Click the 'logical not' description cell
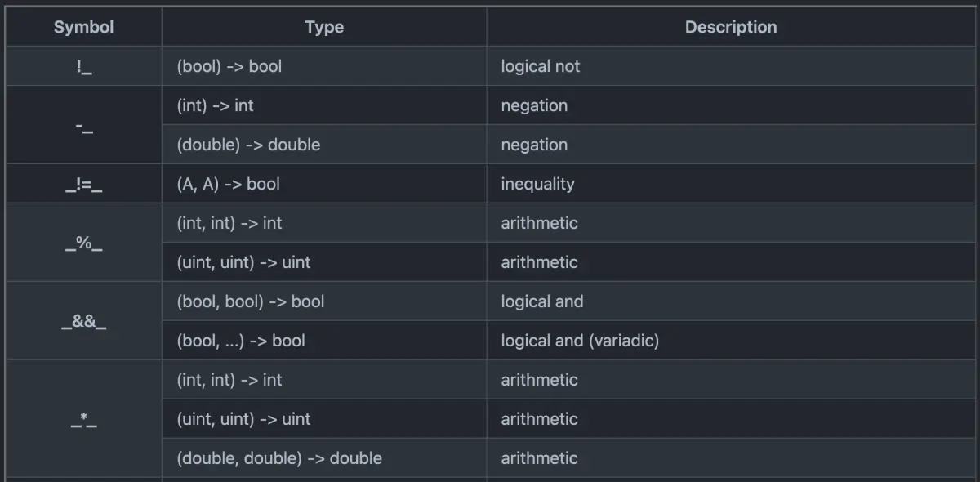This screenshot has width=980, height=482. pyautogui.click(x=541, y=66)
